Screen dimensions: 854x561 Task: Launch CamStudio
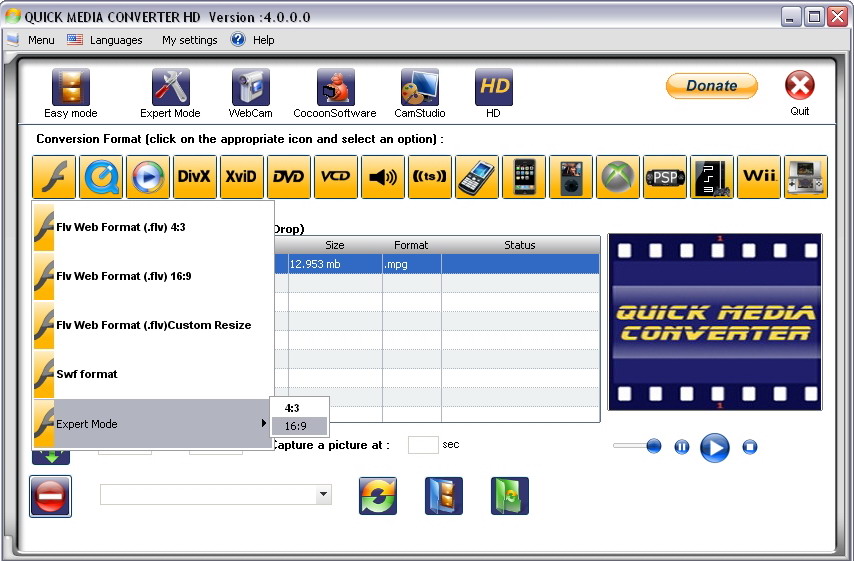(419, 93)
